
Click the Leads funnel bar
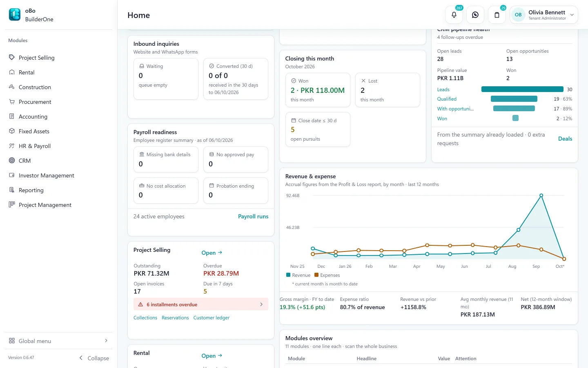click(522, 89)
